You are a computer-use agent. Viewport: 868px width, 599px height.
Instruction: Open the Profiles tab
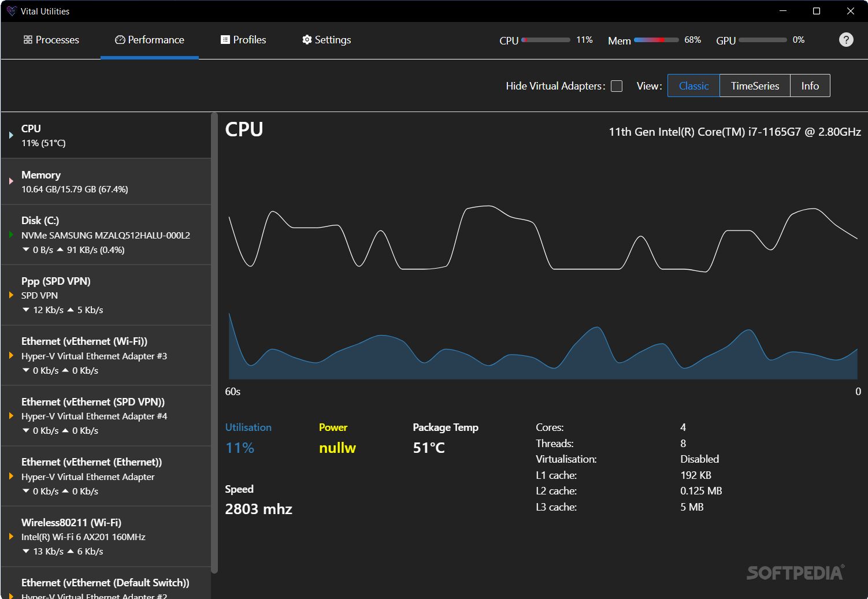(x=243, y=40)
